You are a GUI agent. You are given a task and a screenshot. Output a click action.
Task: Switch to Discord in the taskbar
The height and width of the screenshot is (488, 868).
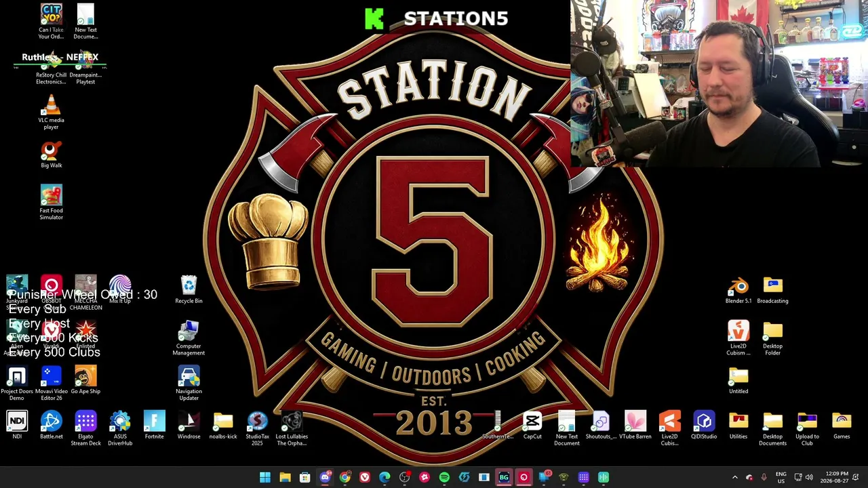pyautogui.click(x=325, y=477)
